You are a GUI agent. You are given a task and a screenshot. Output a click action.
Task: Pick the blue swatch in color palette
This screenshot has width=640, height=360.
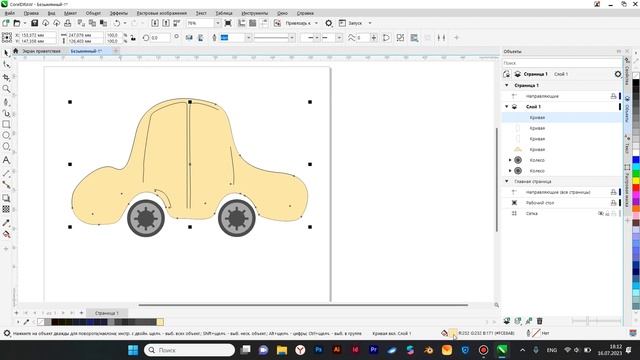coord(636,160)
